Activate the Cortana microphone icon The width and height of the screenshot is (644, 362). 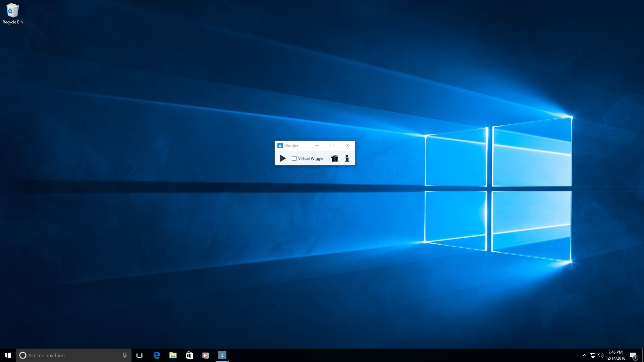124,355
